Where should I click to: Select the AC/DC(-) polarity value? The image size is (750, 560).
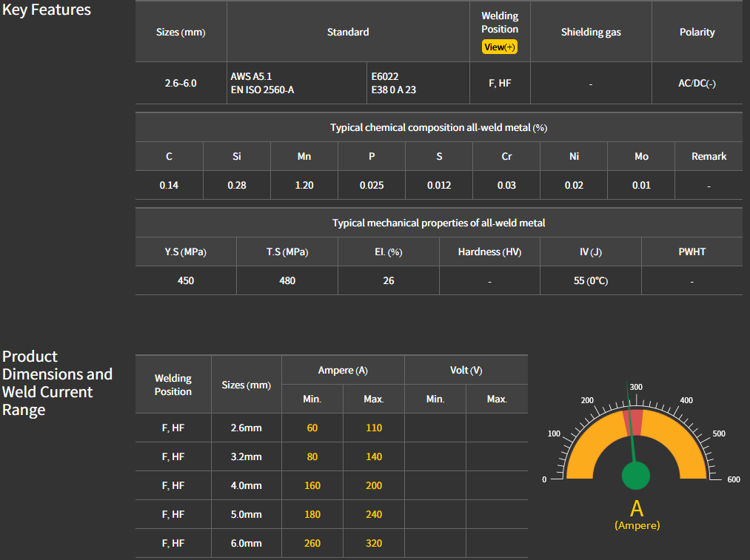(697, 84)
